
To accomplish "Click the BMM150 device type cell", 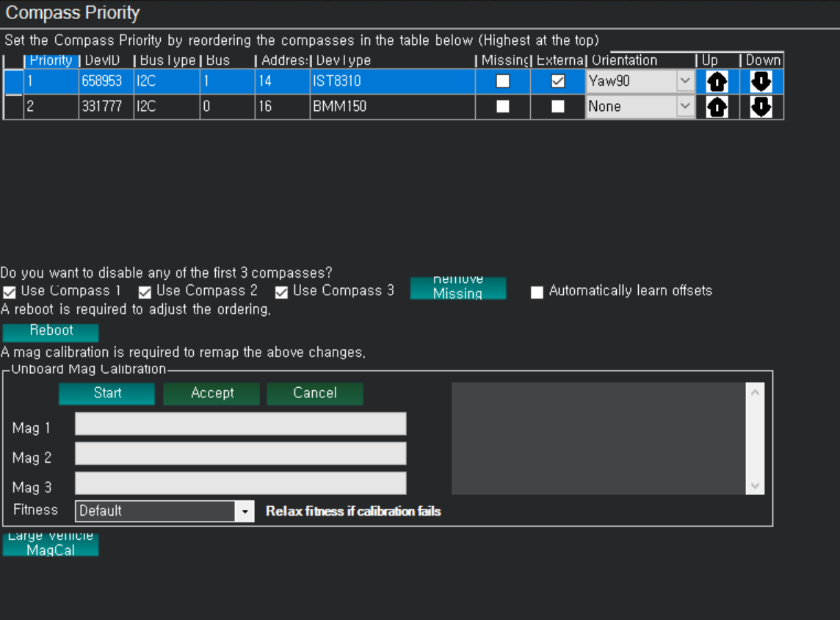I will [x=392, y=107].
